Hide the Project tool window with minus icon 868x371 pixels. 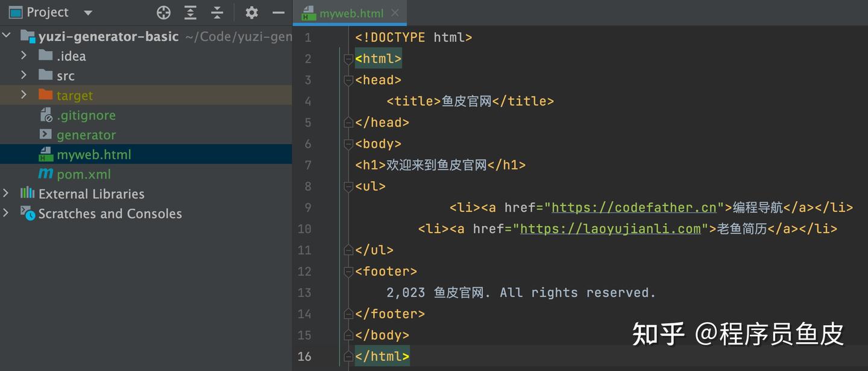278,13
